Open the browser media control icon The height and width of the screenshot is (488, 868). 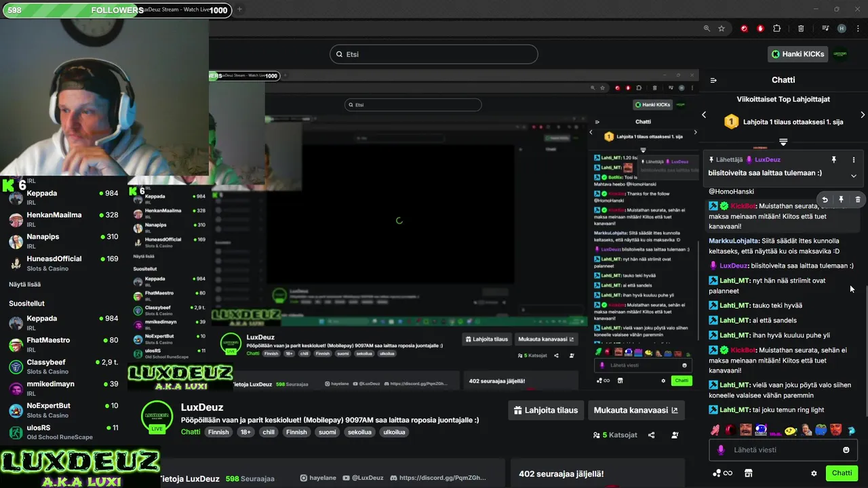(x=825, y=28)
